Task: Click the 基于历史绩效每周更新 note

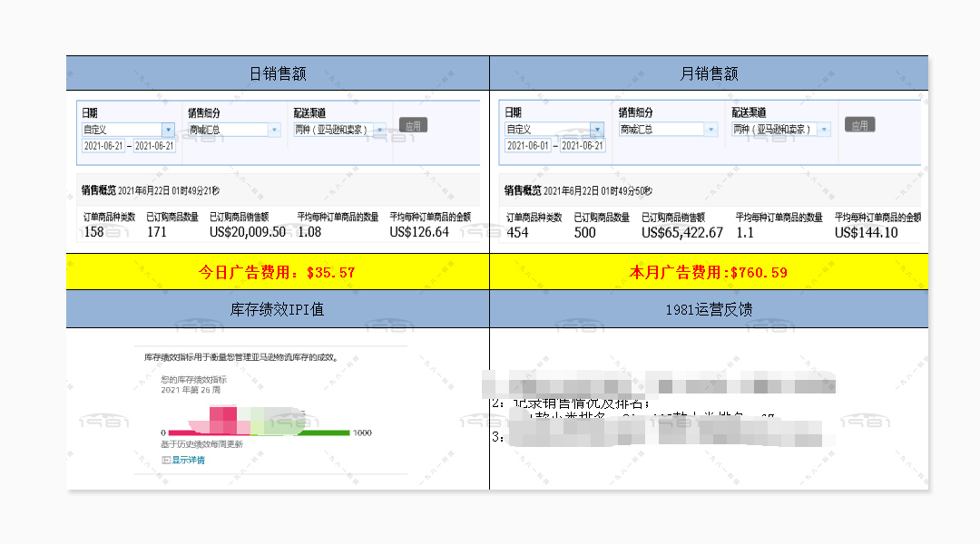Action: pos(201,444)
